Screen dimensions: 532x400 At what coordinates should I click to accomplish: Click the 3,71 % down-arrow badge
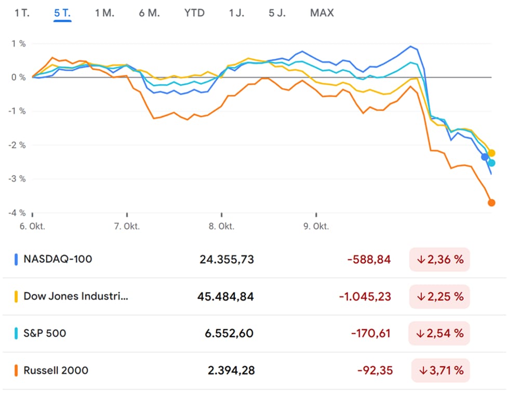click(x=441, y=370)
